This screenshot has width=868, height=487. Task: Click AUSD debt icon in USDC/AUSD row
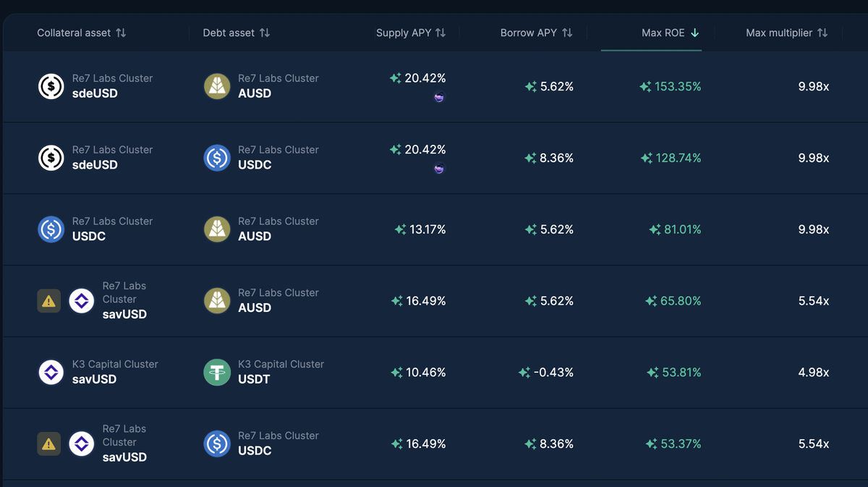click(217, 229)
